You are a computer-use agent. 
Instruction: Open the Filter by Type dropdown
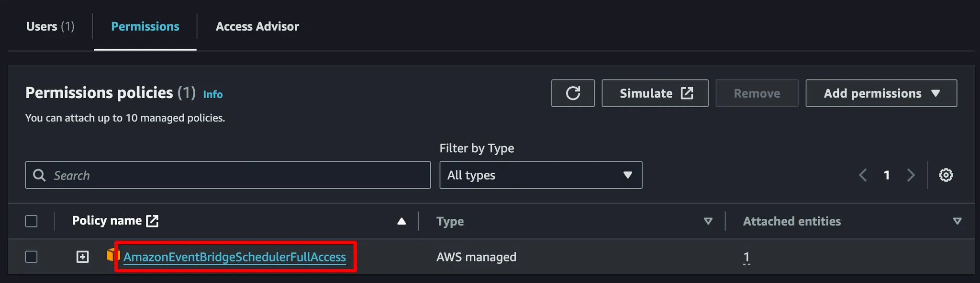point(541,175)
